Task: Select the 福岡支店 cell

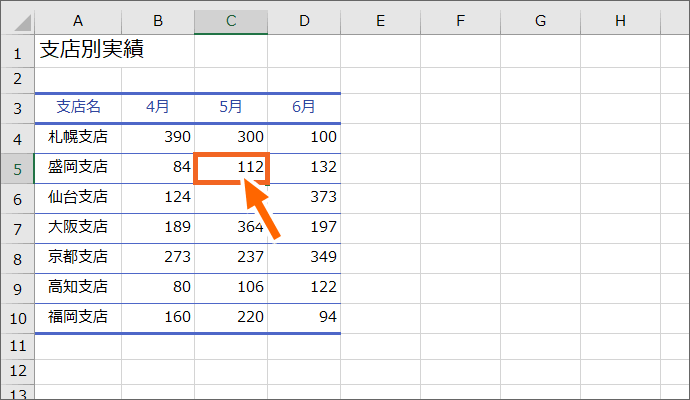Action: coord(78,318)
